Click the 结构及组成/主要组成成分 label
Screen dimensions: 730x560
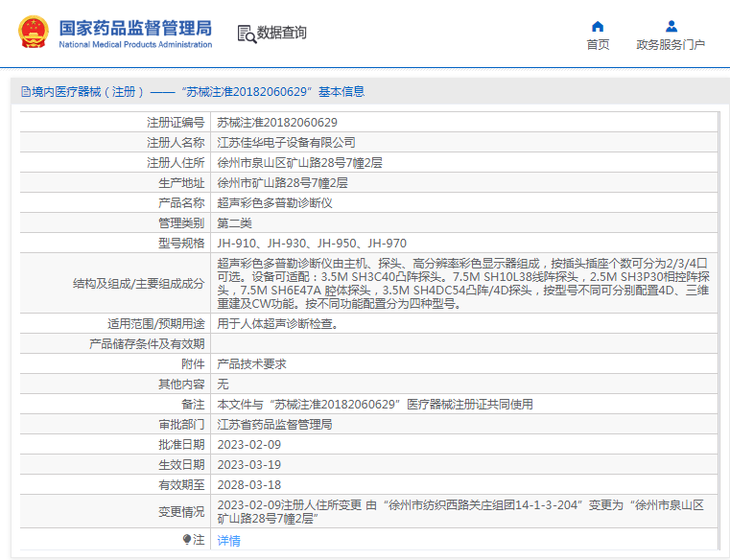[x=139, y=284]
